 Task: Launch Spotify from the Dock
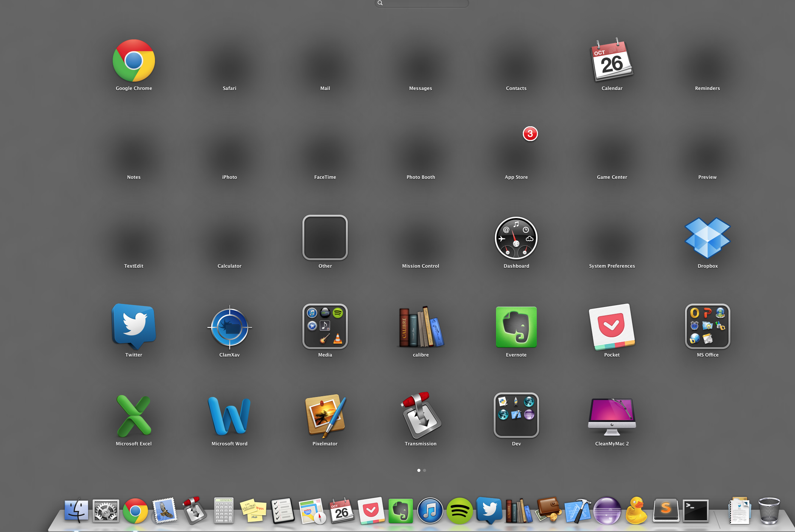(x=459, y=511)
